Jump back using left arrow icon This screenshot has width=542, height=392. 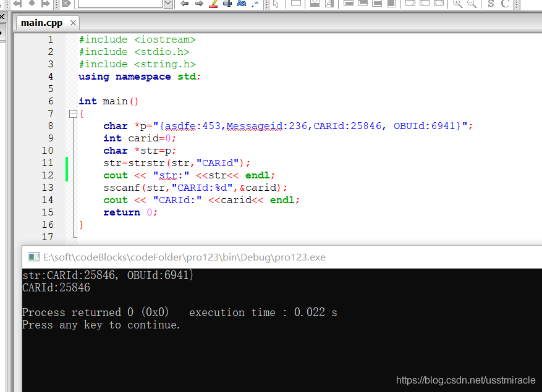(x=185, y=4)
